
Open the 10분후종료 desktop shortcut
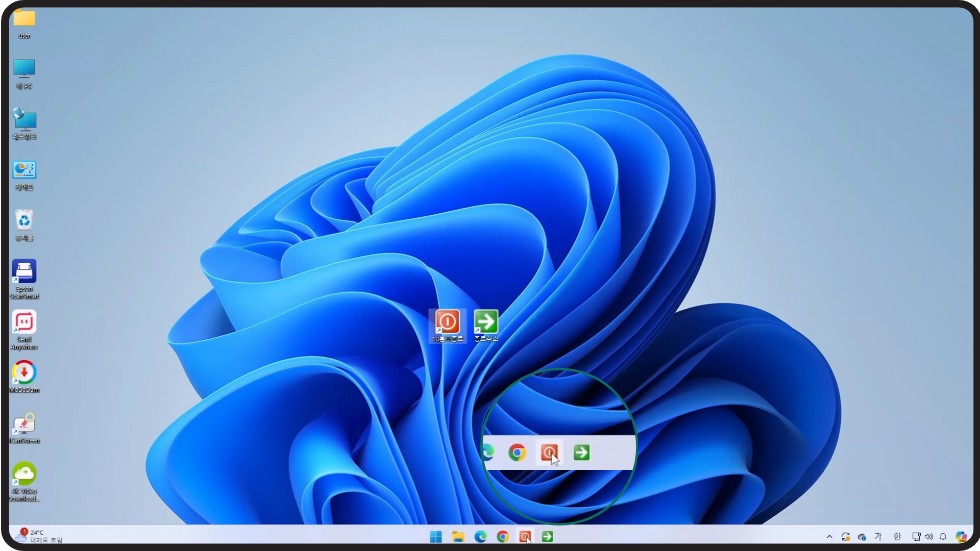point(447,322)
